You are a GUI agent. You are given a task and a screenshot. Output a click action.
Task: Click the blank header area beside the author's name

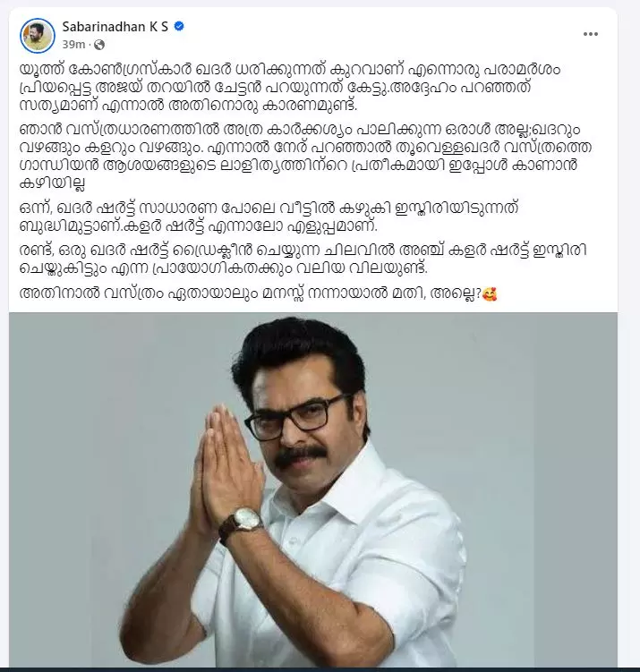point(377,34)
